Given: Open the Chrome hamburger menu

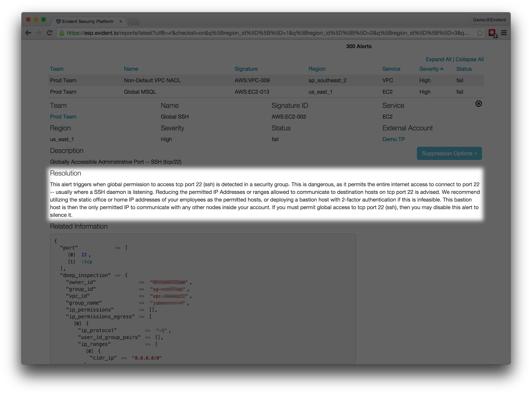Looking at the screenshot, I should (504, 33).
